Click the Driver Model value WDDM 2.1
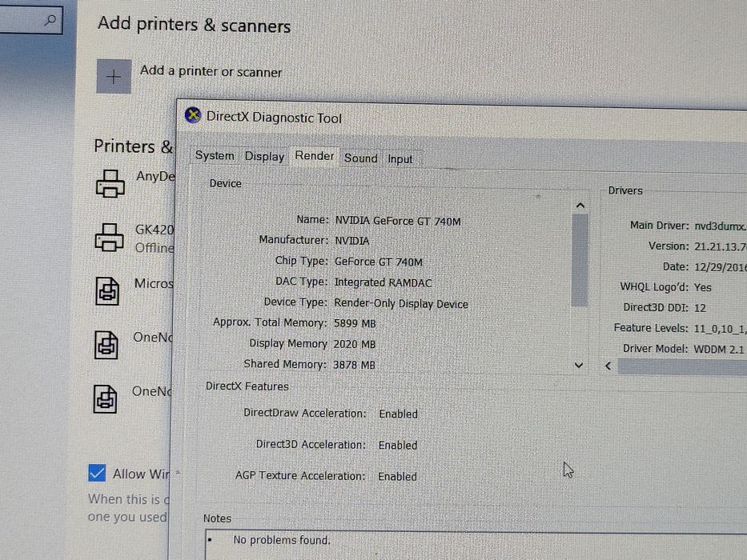The height and width of the screenshot is (560, 747). pyautogui.click(x=719, y=349)
